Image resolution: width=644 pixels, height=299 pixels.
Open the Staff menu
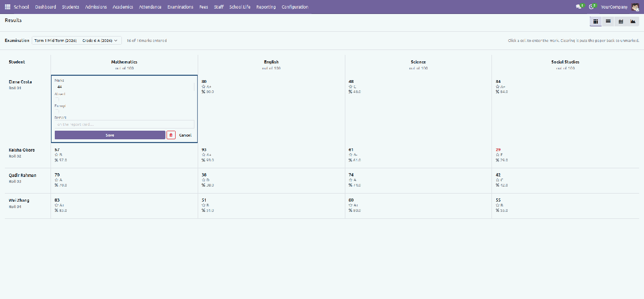[x=219, y=7]
